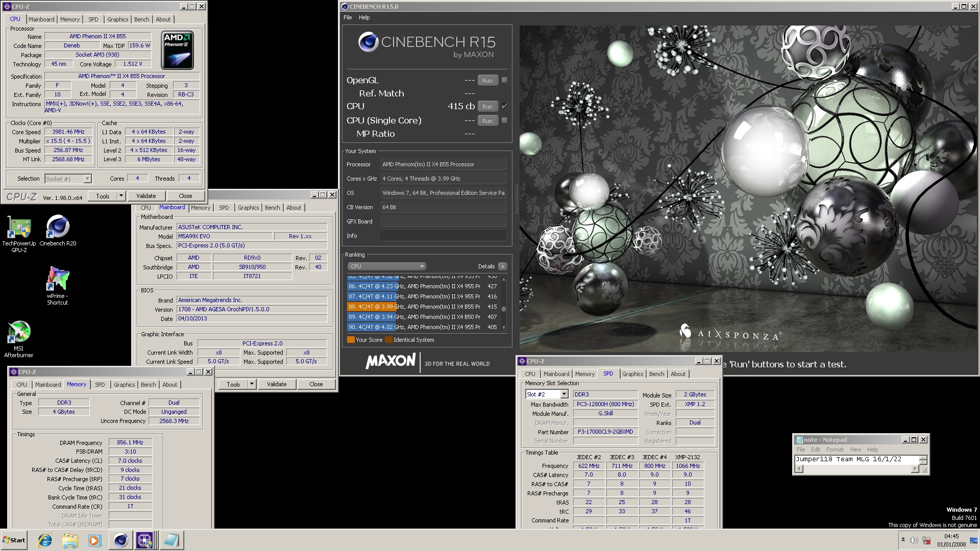Select ranking row 87 Phenom II X4 955
Screen dimensions: 980x551
coord(423,296)
